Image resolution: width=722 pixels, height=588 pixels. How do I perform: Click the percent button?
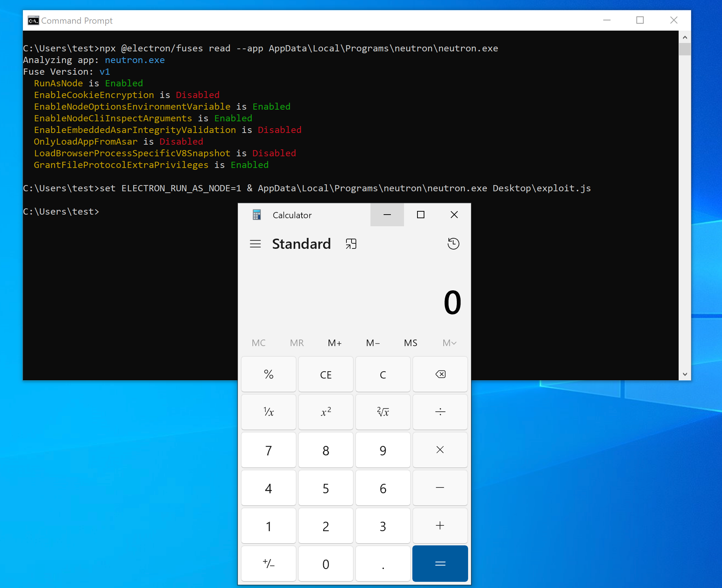click(x=268, y=374)
